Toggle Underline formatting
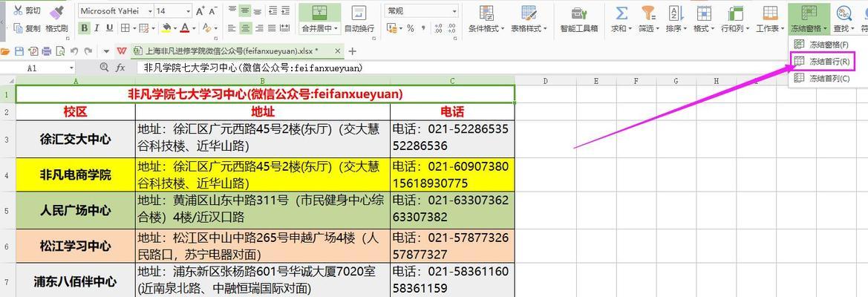 pos(110,27)
